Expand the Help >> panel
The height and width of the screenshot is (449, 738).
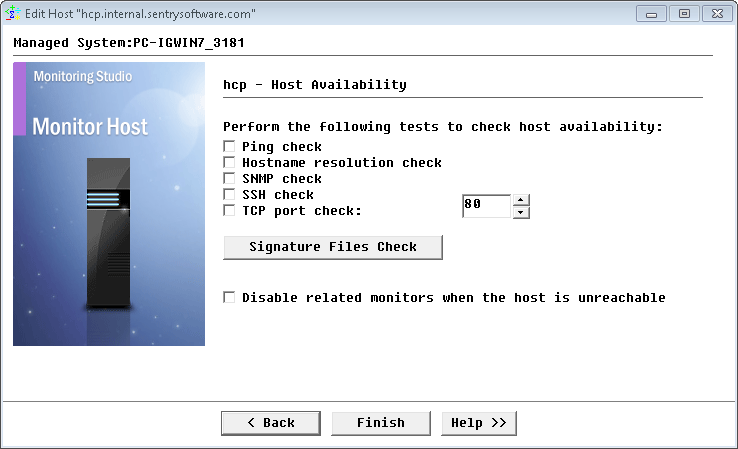(x=479, y=423)
